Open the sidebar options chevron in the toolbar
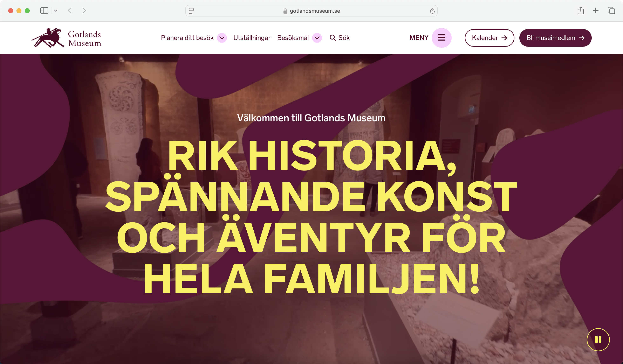This screenshot has width=623, height=364. pos(56,11)
